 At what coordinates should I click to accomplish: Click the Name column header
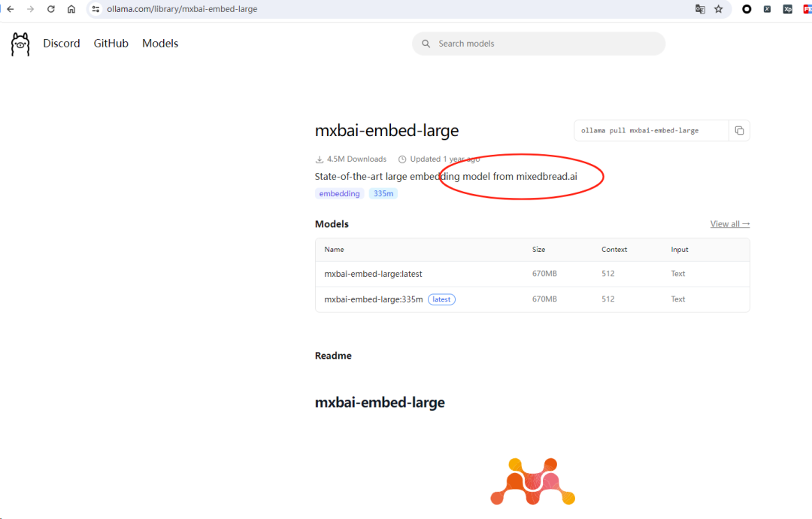[x=334, y=249]
